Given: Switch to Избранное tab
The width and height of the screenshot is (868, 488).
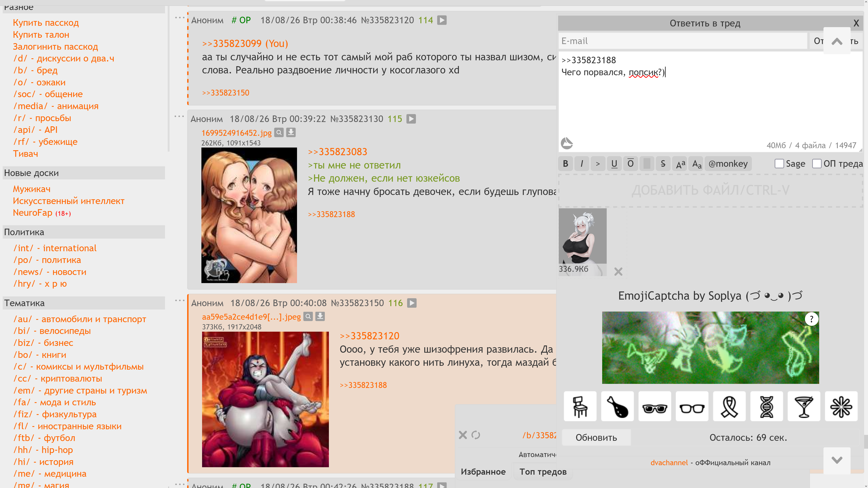Looking at the screenshot, I should point(483,472).
